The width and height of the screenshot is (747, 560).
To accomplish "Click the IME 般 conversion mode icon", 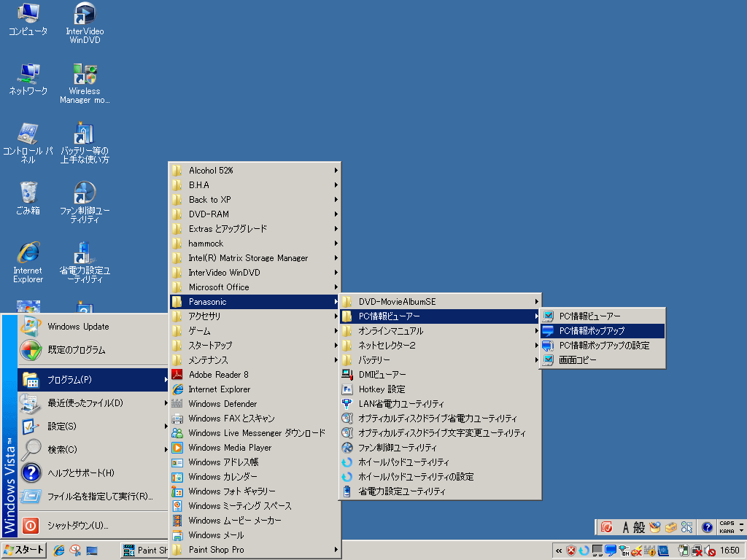I will click(x=639, y=527).
